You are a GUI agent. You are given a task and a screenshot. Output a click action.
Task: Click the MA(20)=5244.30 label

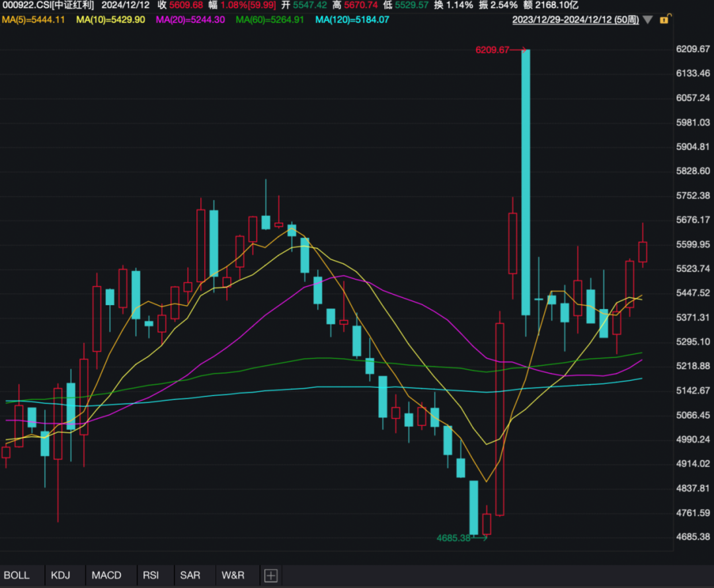[x=190, y=20]
